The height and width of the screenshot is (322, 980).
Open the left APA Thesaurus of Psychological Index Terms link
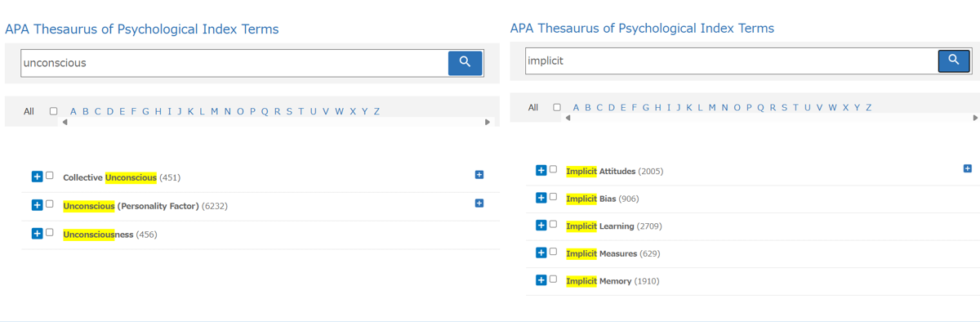point(142,29)
